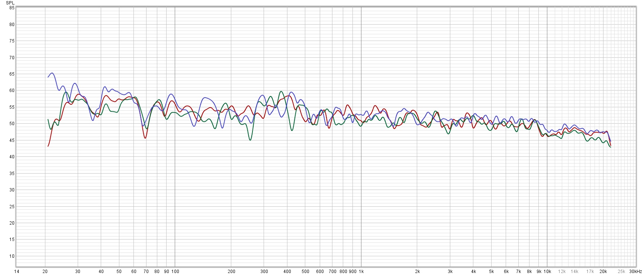Click the 3k frequency axis label

coord(450,272)
